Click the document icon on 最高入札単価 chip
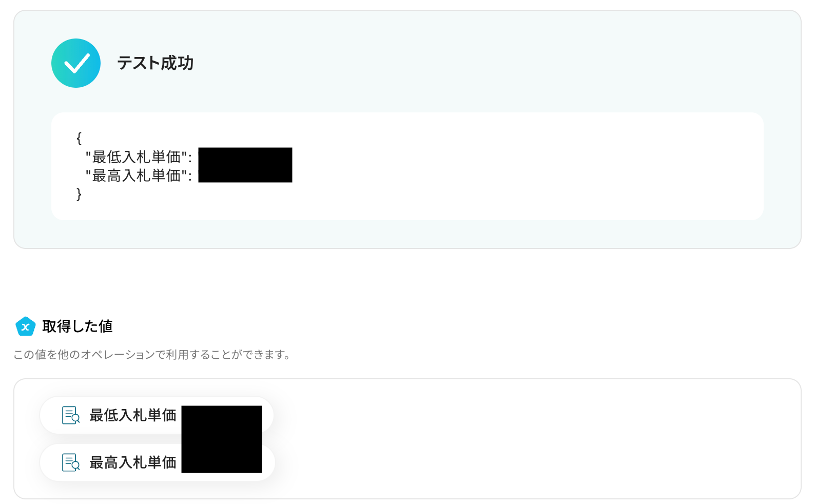 tap(71, 462)
